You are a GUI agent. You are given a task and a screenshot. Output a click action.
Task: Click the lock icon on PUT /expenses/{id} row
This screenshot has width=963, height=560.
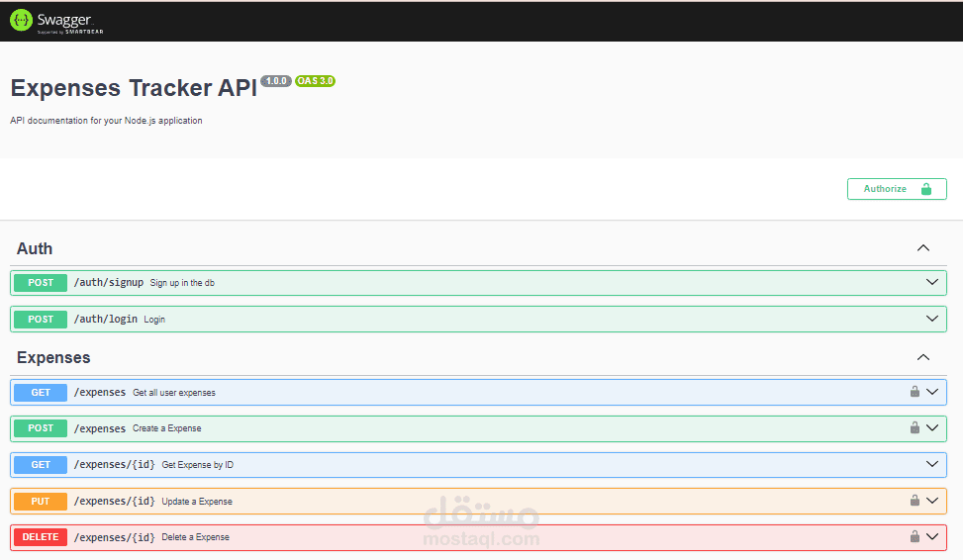915,500
